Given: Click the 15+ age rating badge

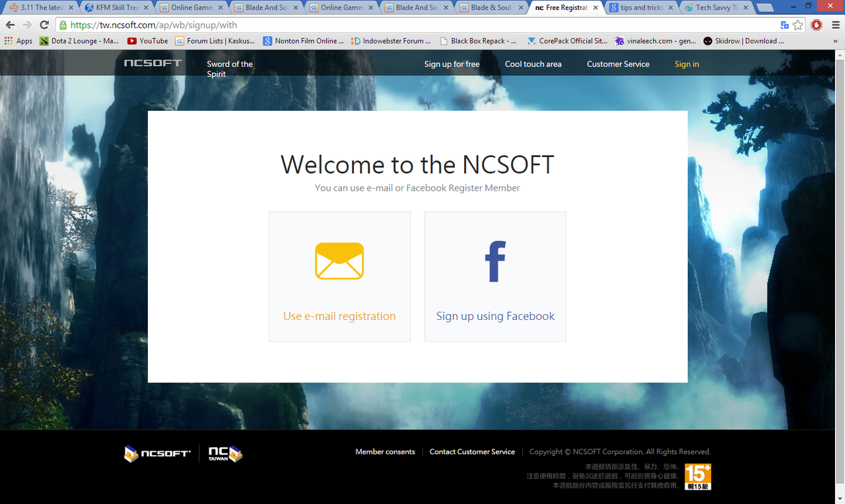Looking at the screenshot, I should 698,477.
